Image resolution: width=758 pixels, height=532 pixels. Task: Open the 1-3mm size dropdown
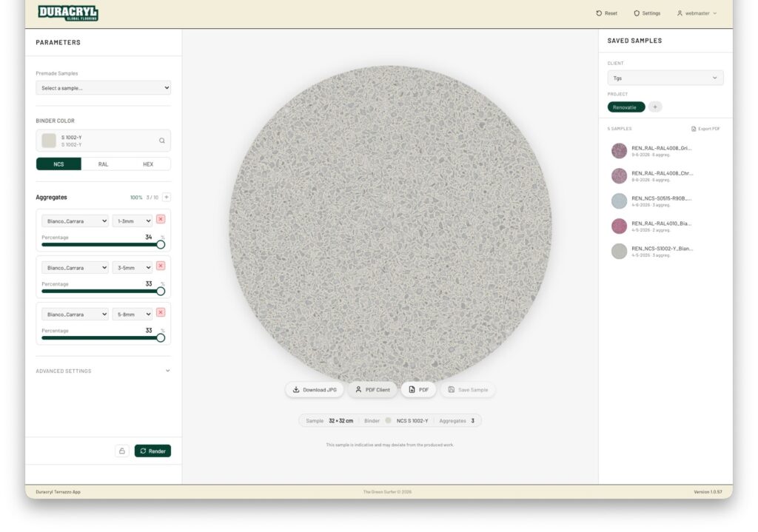coord(132,220)
